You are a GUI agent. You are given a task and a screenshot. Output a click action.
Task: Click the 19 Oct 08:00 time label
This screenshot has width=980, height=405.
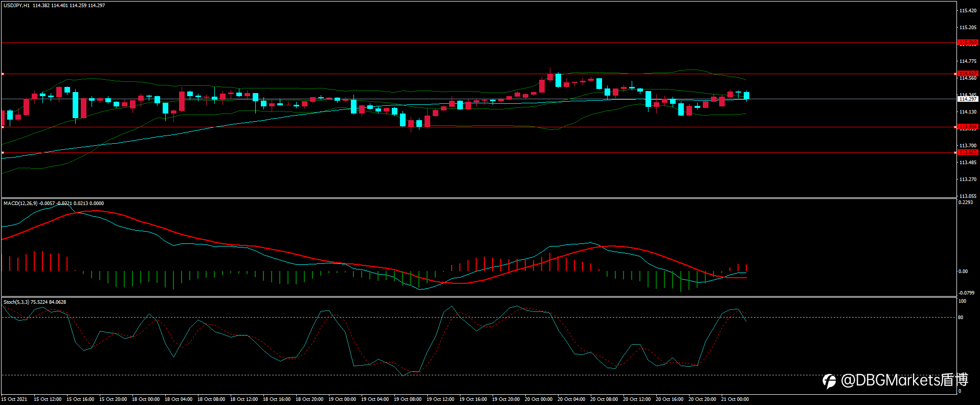tap(408, 399)
